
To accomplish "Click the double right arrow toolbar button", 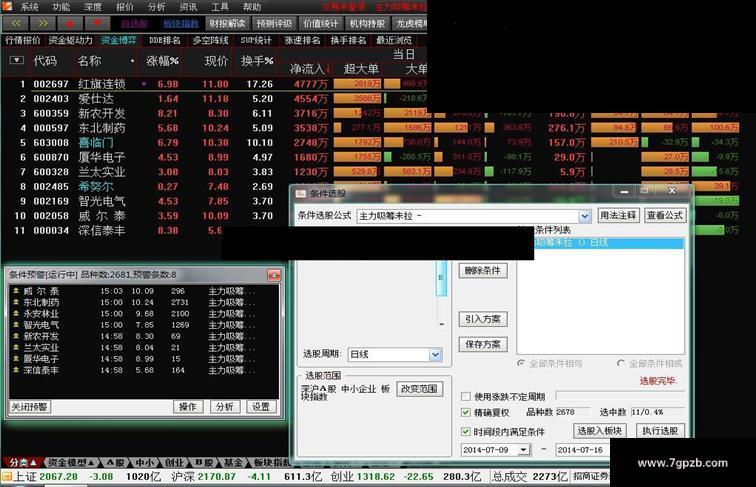I will (43, 23).
